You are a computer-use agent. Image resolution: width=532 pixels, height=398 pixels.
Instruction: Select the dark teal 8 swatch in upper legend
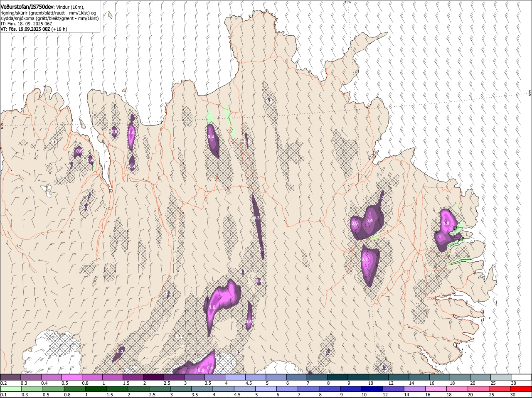pos(337,377)
